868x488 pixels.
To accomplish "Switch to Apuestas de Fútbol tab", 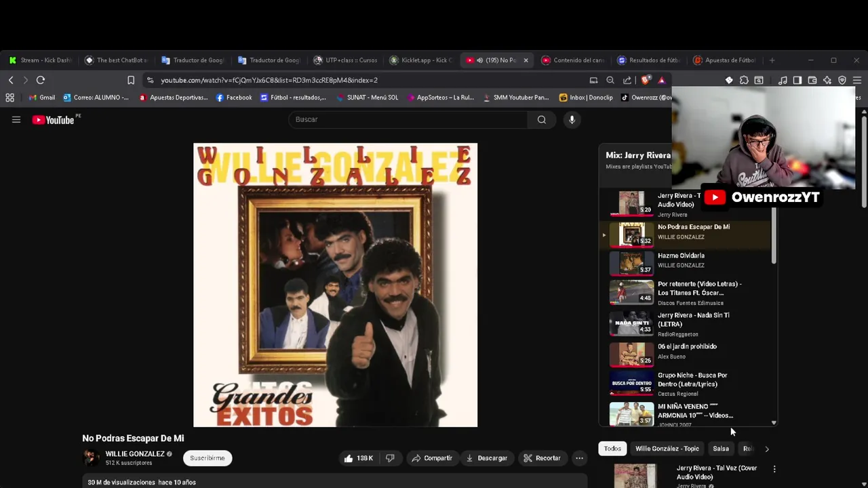I will click(725, 60).
